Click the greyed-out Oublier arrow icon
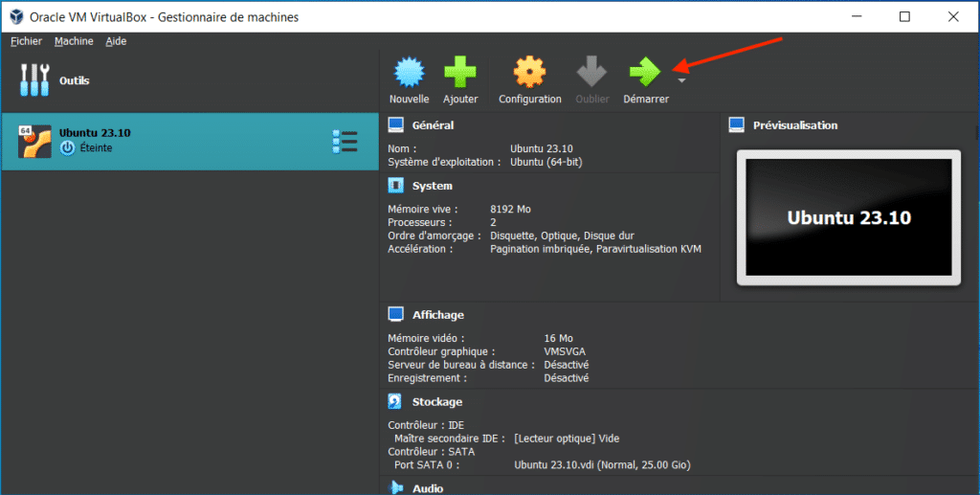 pyautogui.click(x=591, y=72)
